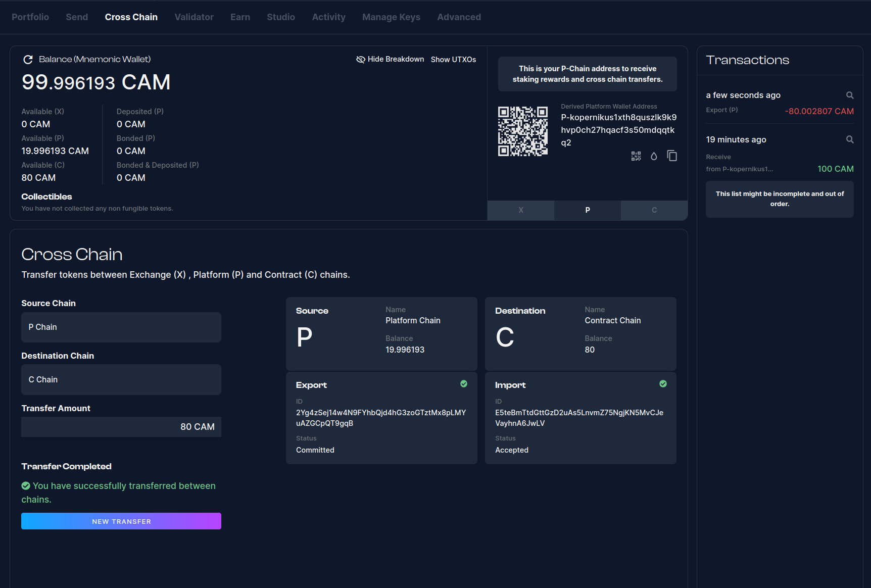Refresh the wallet balance
This screenshot has height=588, width=871.
(x=28, y=60)
